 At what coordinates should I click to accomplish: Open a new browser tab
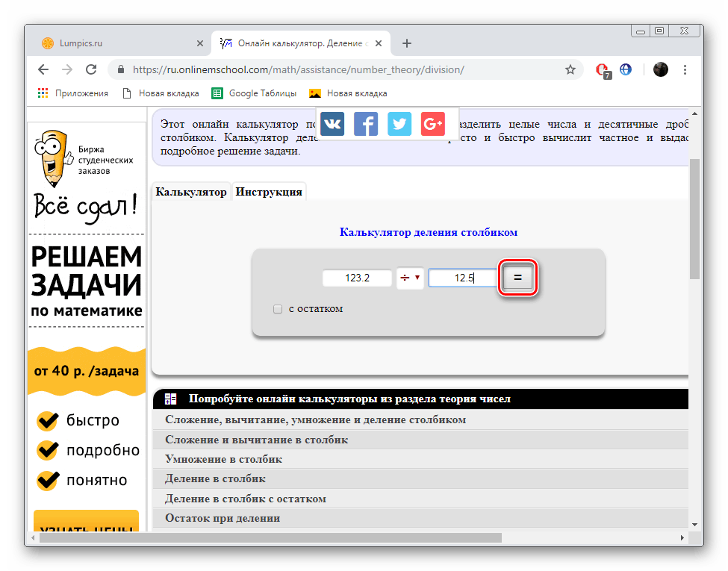tap(407, 43)
